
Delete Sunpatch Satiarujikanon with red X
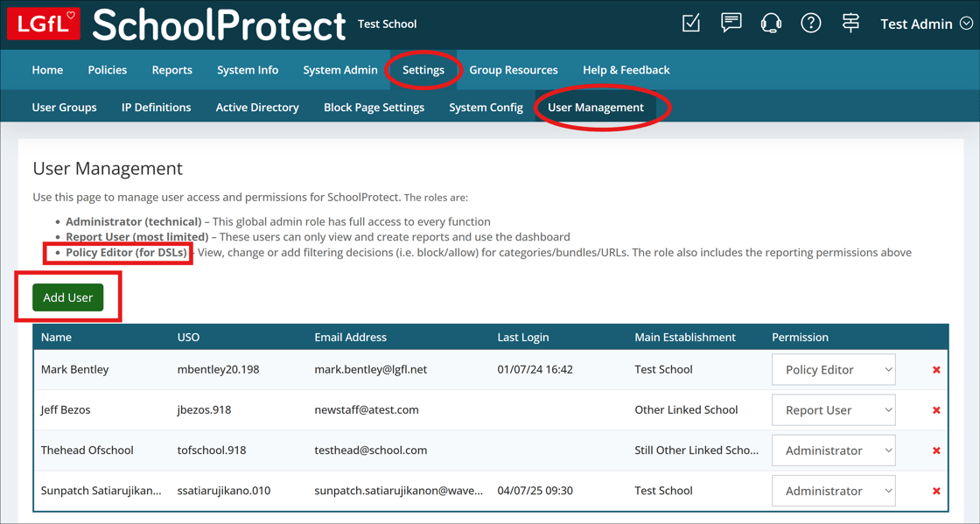(x=936, y=491)
